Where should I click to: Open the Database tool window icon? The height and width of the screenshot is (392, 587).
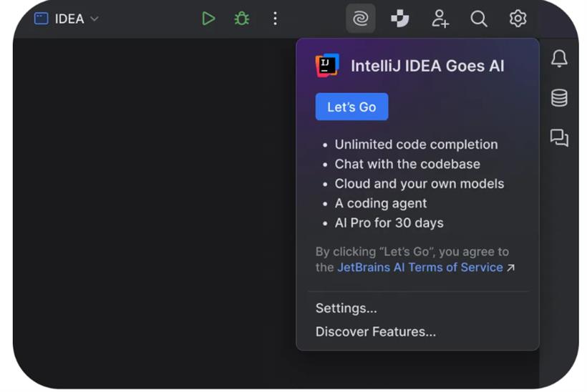[x=559, y=98]
